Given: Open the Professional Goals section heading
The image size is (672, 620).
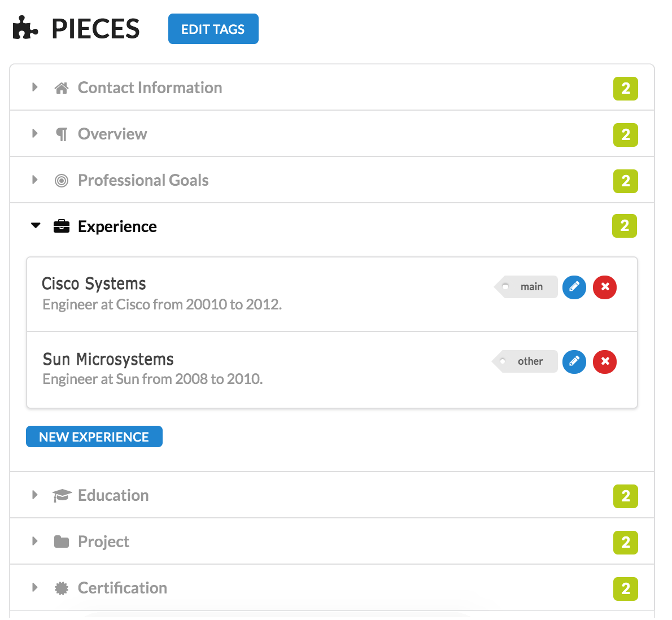Looking at the screenshot, I should coord(143,180).
